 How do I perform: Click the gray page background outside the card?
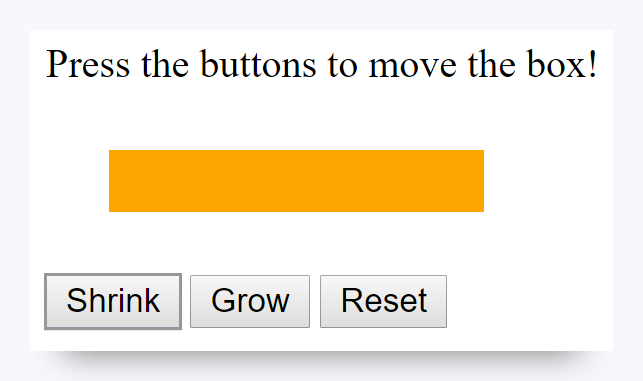[322, 14]
